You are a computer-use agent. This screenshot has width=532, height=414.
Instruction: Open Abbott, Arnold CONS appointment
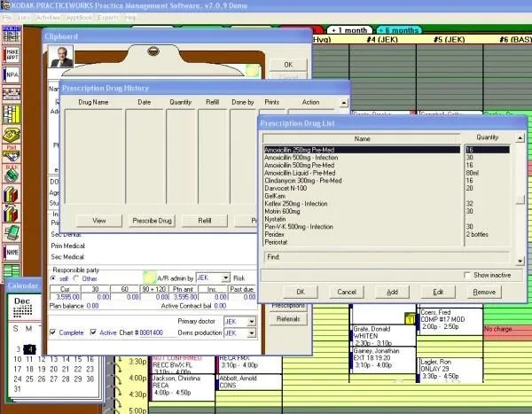[x=248, y=382]
